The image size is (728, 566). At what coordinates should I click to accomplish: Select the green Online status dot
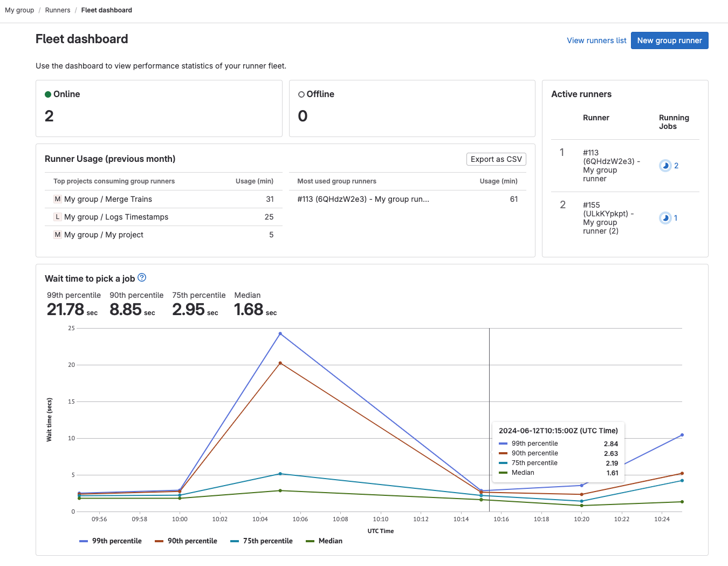[49, 93]
